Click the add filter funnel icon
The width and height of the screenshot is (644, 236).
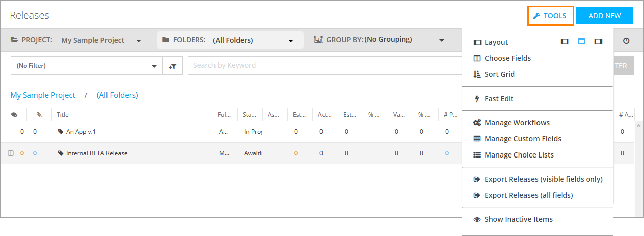(x=172, y=66)
